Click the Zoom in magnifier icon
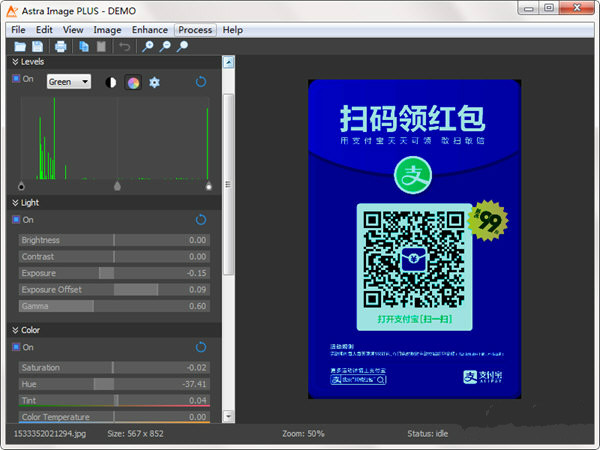600x450 pixels. (148, 46)
